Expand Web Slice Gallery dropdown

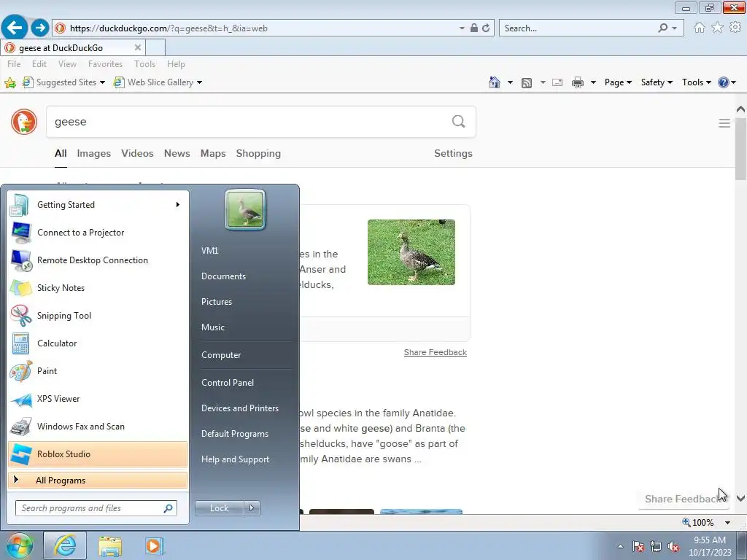200,83
